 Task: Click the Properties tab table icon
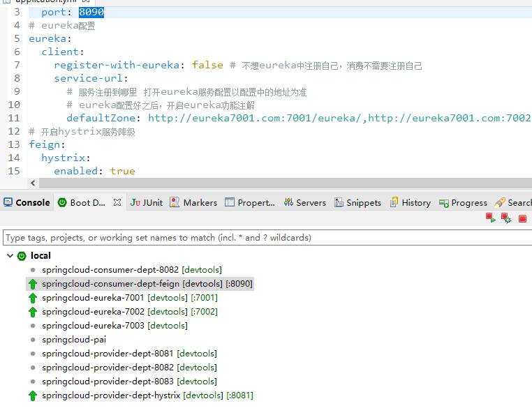click(230, 202)
